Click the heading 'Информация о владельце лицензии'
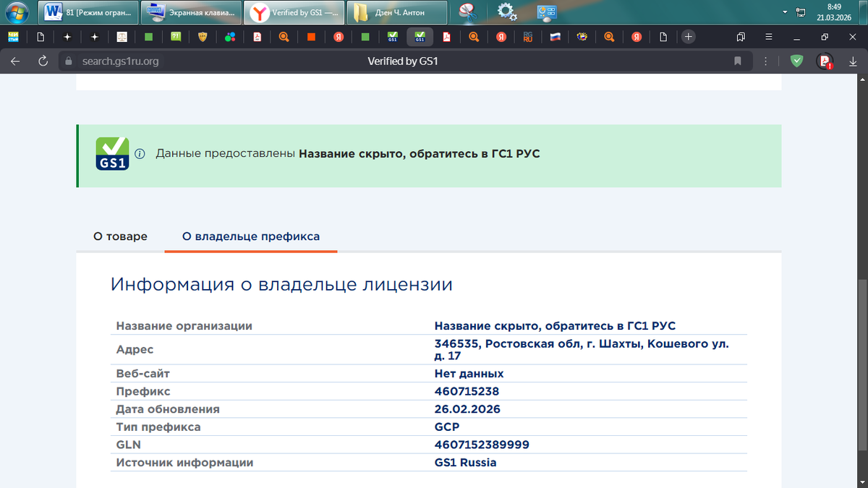Screen dimensions: 868x488 coord(281,284)
